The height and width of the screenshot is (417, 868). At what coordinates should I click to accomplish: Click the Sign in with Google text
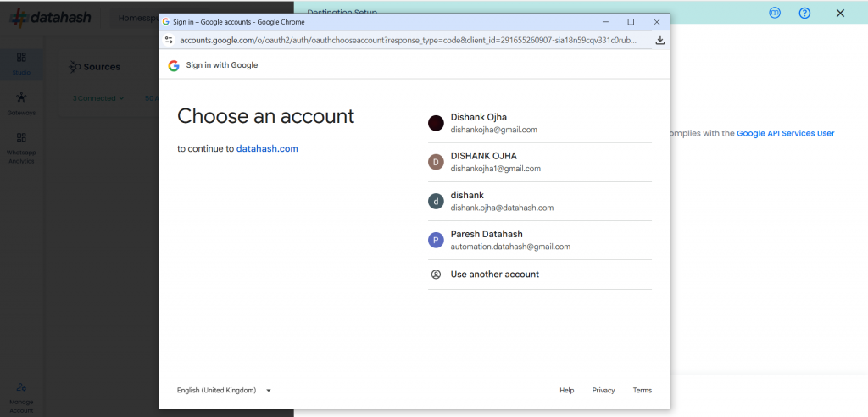pyautogui.click(x=222, y=65)
